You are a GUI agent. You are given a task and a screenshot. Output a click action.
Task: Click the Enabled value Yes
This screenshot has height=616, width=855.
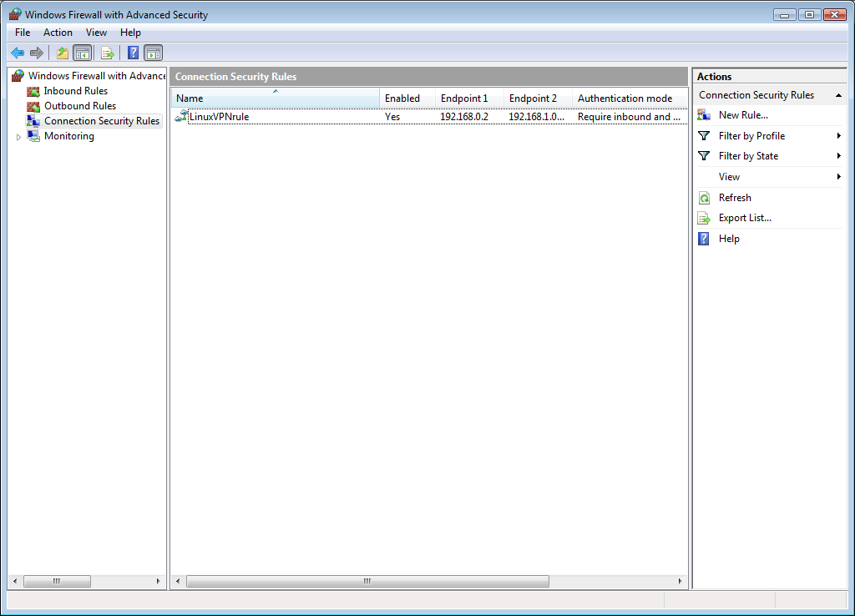(392, 117)
